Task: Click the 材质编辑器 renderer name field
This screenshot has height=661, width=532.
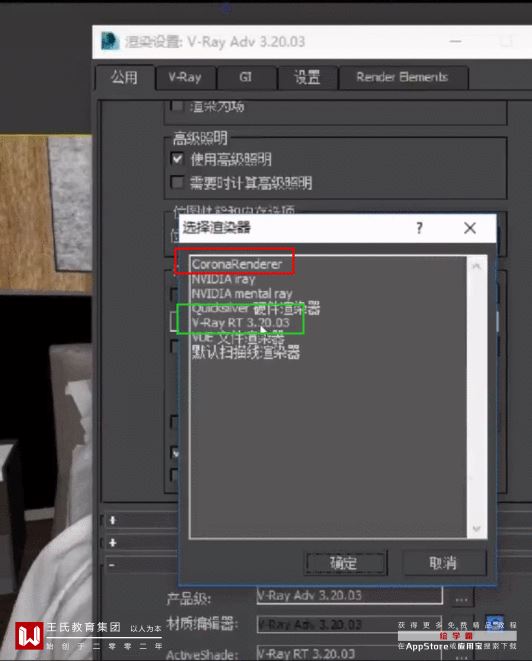Action: tap(349, 624)
